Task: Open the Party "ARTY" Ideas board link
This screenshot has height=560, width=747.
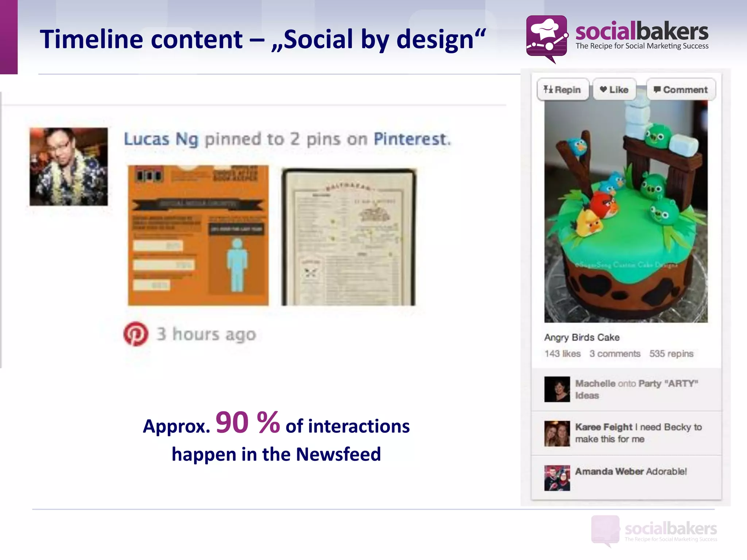Action: click(636, 389)
